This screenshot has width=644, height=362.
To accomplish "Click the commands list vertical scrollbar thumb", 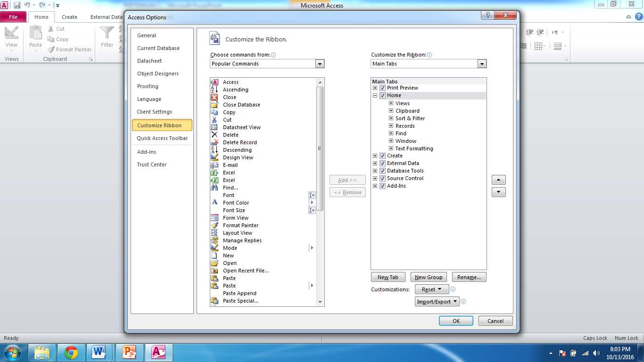I will [320, 148].
